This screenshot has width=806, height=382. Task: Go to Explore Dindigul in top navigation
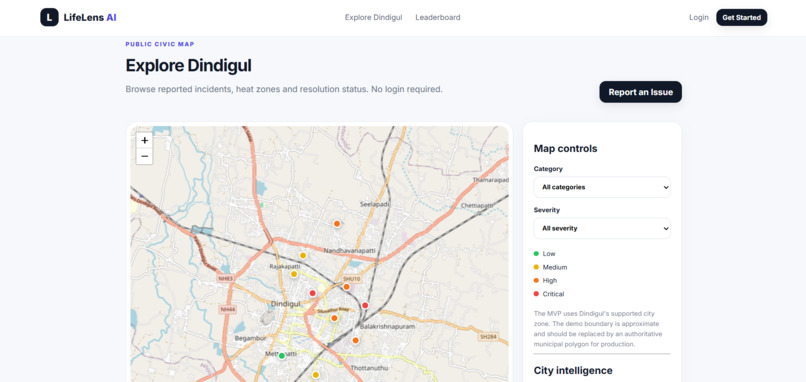(374, 17)
